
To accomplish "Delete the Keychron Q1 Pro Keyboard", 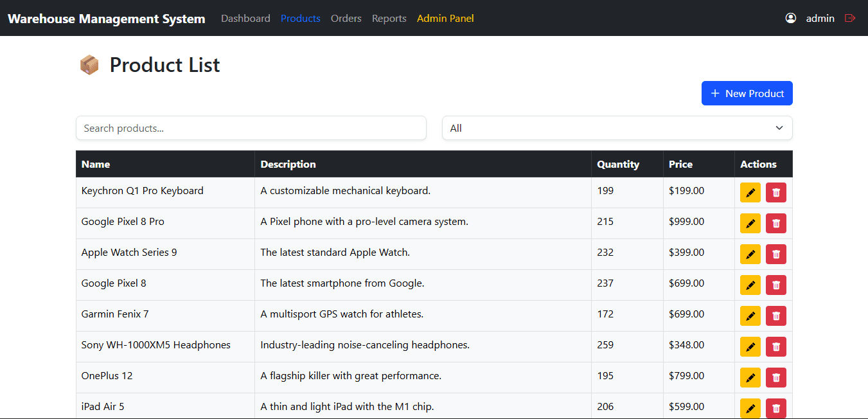I will click(x=775, y=192).
